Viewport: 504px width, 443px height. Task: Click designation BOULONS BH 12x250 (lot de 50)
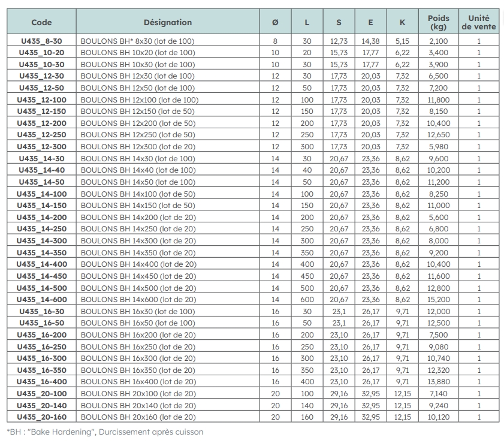pyautogui.click(x=138, y=135)
